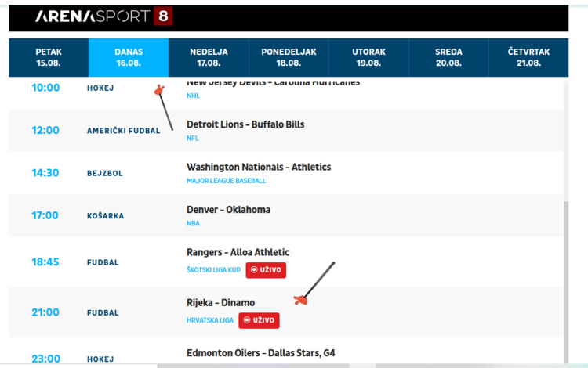Image resolution: width=588 pixels, height=368 pixels.
Task: Click the Košarka category label
Action: (x=105, y=216)
